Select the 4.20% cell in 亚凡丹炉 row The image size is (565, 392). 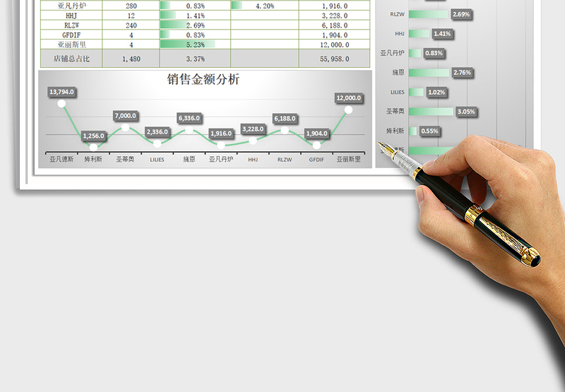point(265,6)
